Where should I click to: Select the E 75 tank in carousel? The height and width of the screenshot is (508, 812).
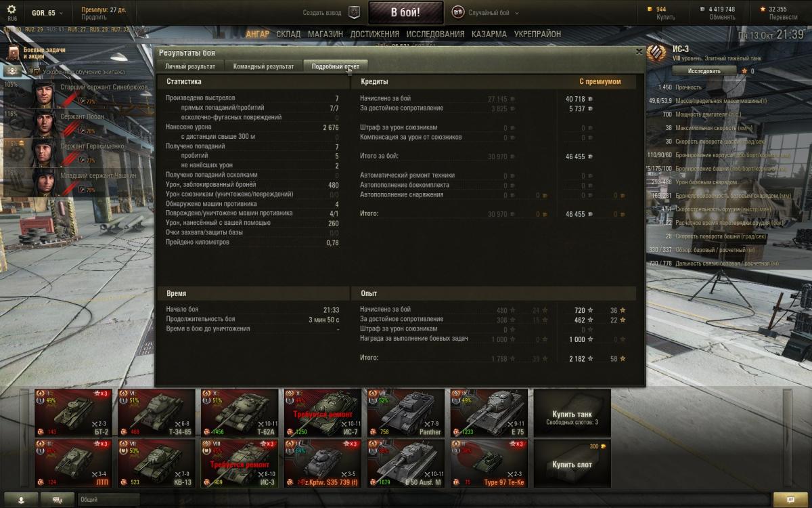pos(489,413)
